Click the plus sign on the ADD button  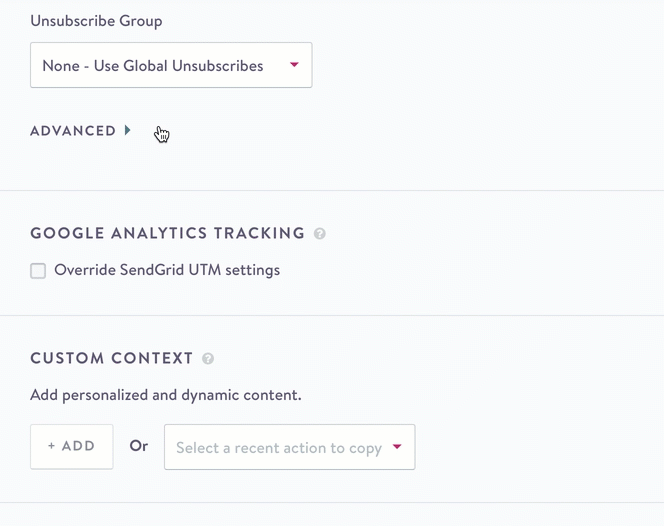coord(51,446)
